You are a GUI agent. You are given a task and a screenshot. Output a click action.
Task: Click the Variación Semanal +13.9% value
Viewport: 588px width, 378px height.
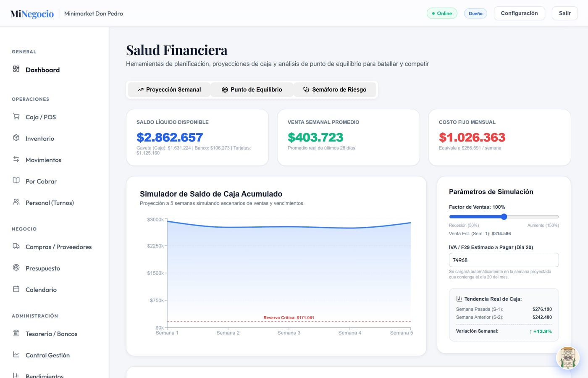pos(540,331)
